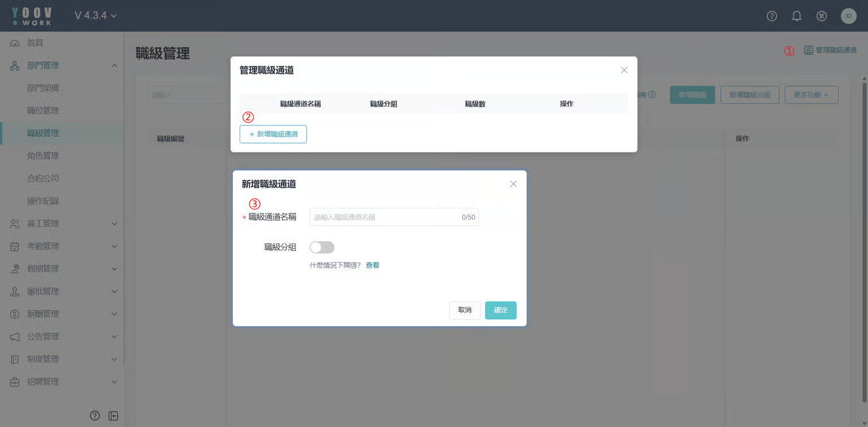Viewport: 868px width, 427px height.
Task: Select 職位管理 in the sidebar
Action: 43,111
